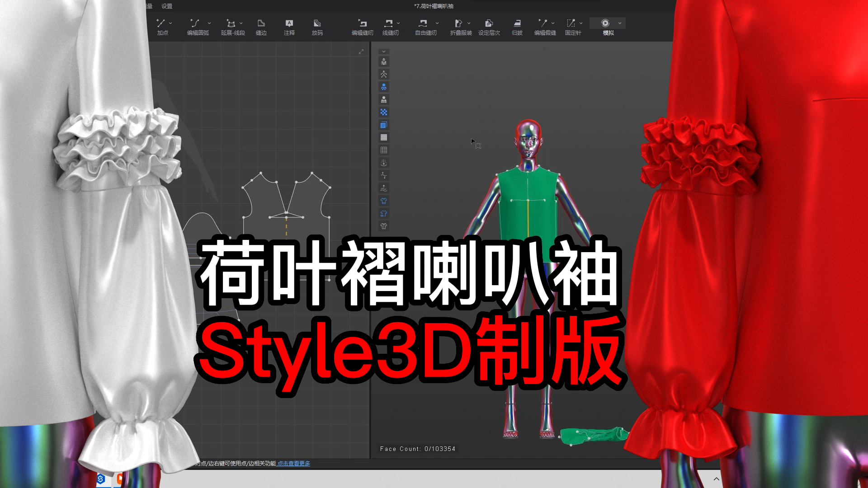
Task: Toggle the blue checkerboard texture display
Action: tap(384, 113)
